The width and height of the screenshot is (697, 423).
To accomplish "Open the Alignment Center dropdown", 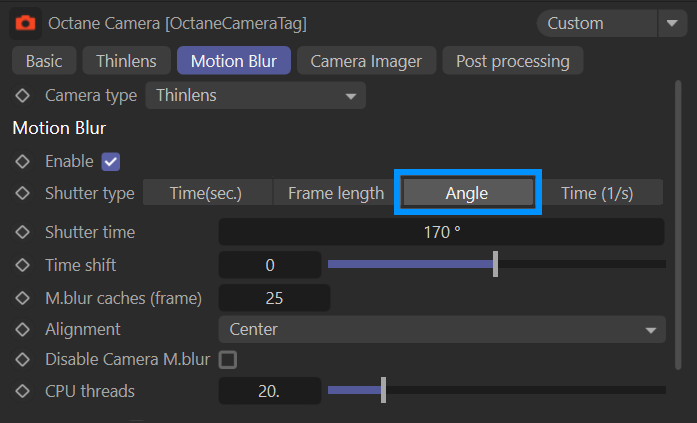I will (x=441, y=329).
